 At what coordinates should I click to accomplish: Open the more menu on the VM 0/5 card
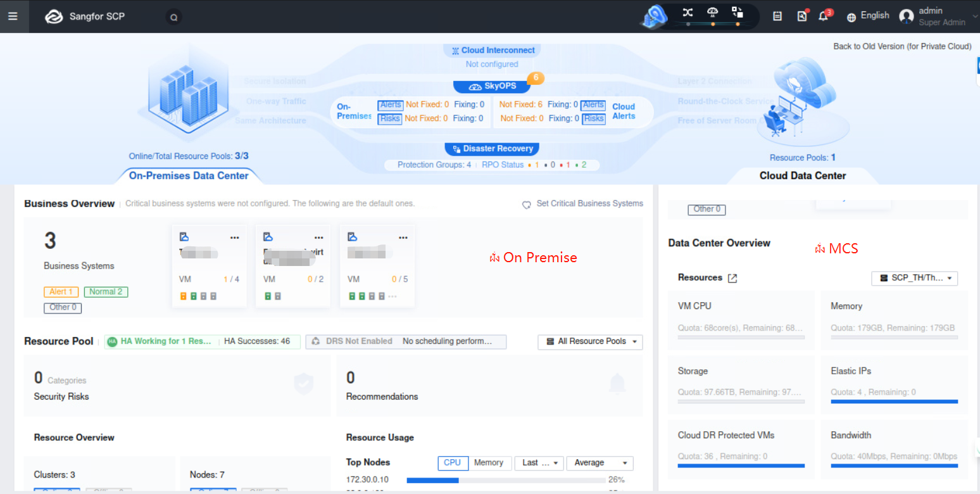(x=403, y=237)
